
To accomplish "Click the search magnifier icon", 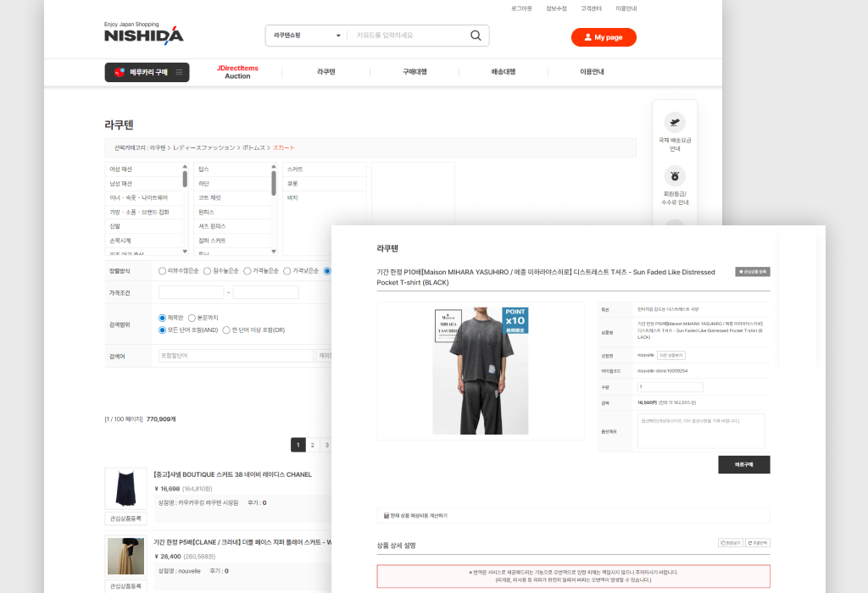I will coord(476,36).
